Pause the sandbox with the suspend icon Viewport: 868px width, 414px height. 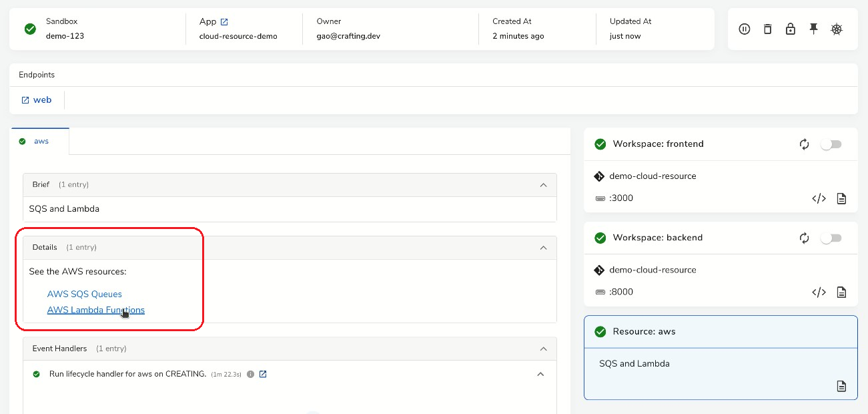(x=745, y=29)
